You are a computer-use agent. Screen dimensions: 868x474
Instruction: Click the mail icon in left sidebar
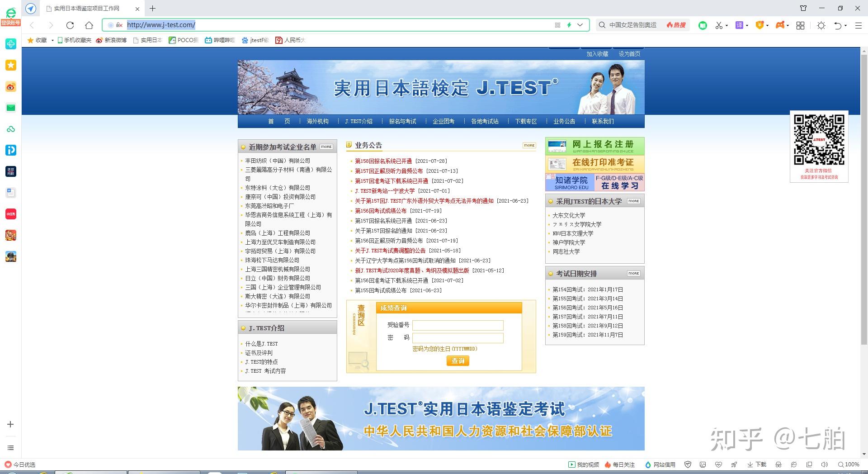pyautogui.click(x=11, y=108)
